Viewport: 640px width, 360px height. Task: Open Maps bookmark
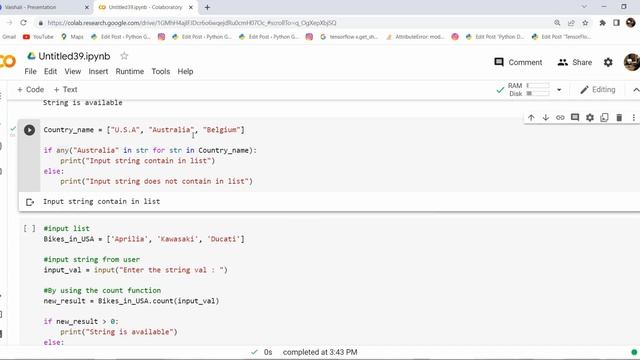click(x=72, y=37)
